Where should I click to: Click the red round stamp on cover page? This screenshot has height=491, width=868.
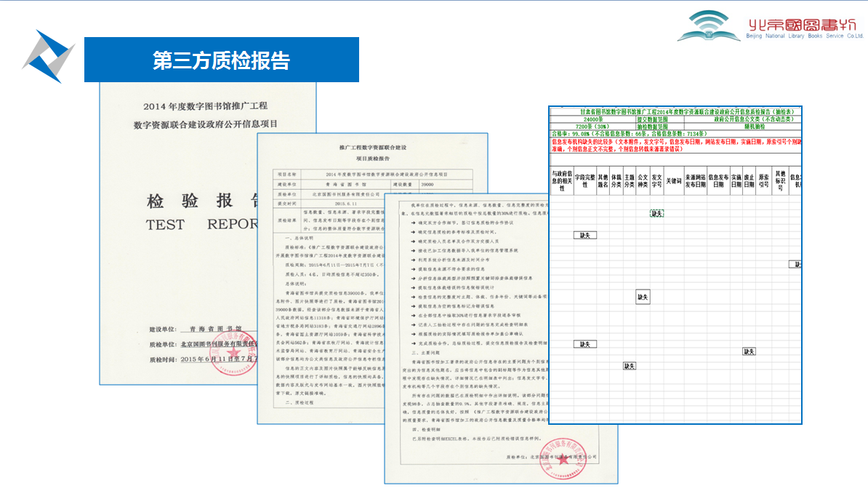coord(233,353)
